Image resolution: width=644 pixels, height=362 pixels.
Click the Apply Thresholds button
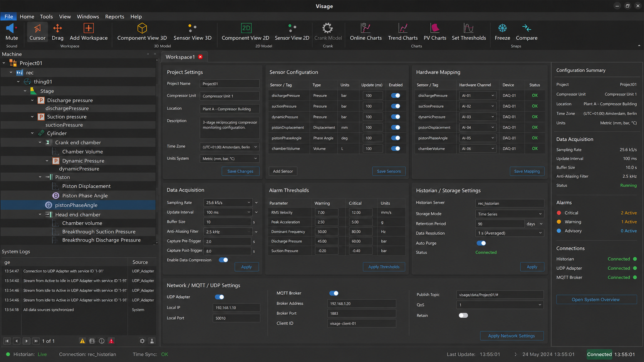(x=384, y=267)
